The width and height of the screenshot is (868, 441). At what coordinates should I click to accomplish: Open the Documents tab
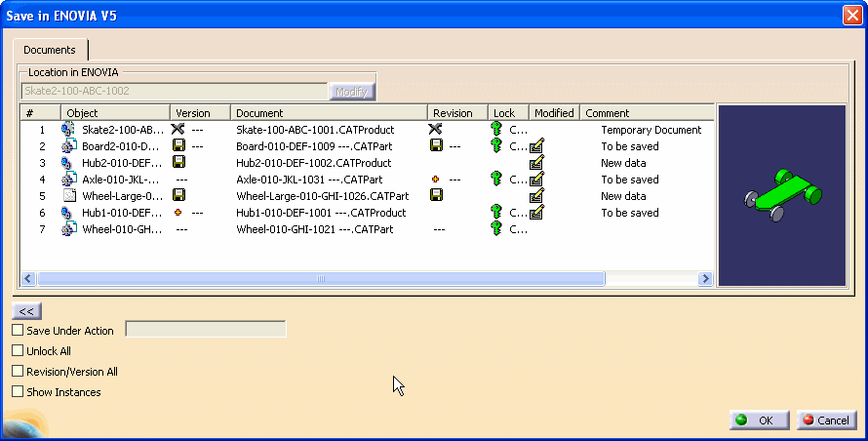[x=50, y=50]
